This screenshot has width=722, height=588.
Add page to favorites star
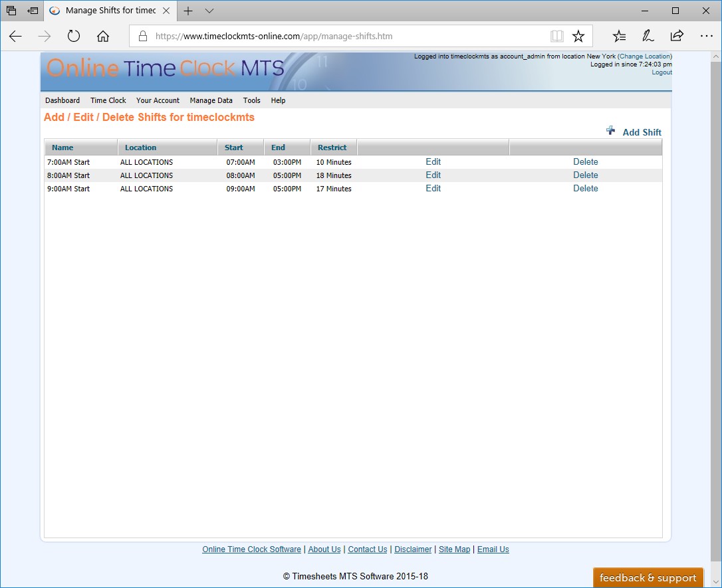tap(578, 36)
